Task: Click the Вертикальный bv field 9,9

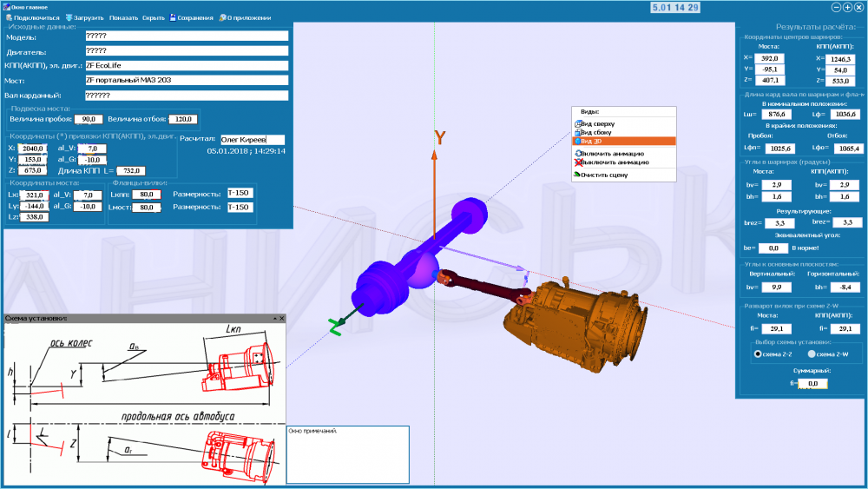Action: click(777, 287)
